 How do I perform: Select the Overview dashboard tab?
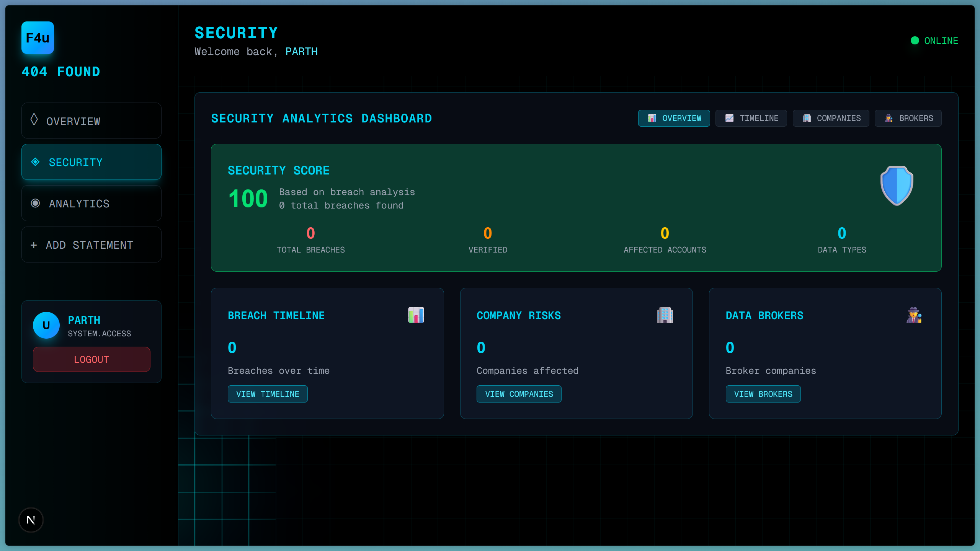pyautogui.click(x=674, y=118)
